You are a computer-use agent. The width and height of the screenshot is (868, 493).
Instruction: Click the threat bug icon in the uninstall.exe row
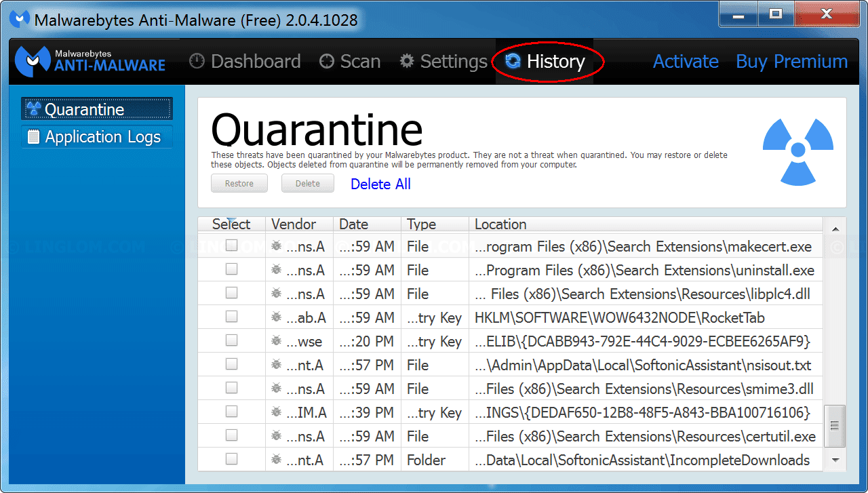tap(276, 270)
